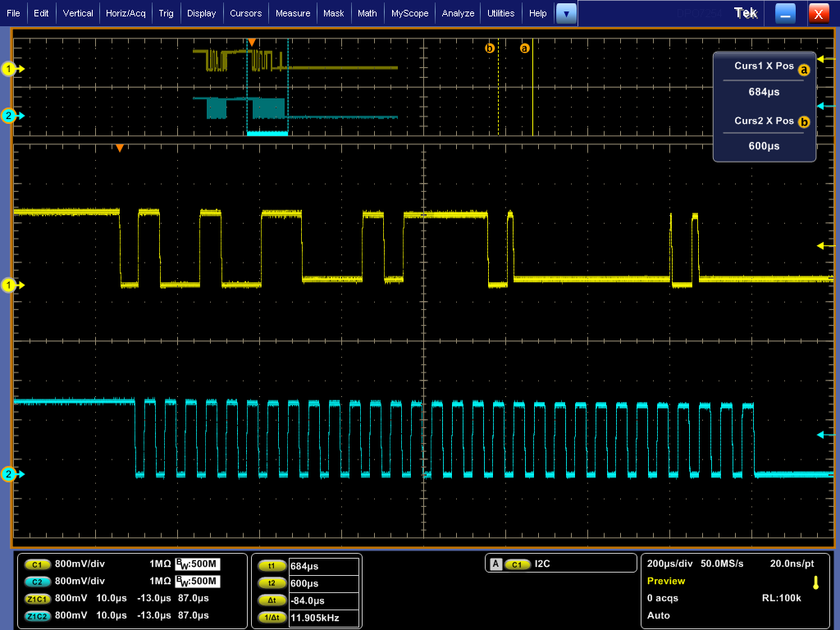This screenshot has height=630, width=840.
Task: Open the Cursors menu
Action: (x=245, y=13)
